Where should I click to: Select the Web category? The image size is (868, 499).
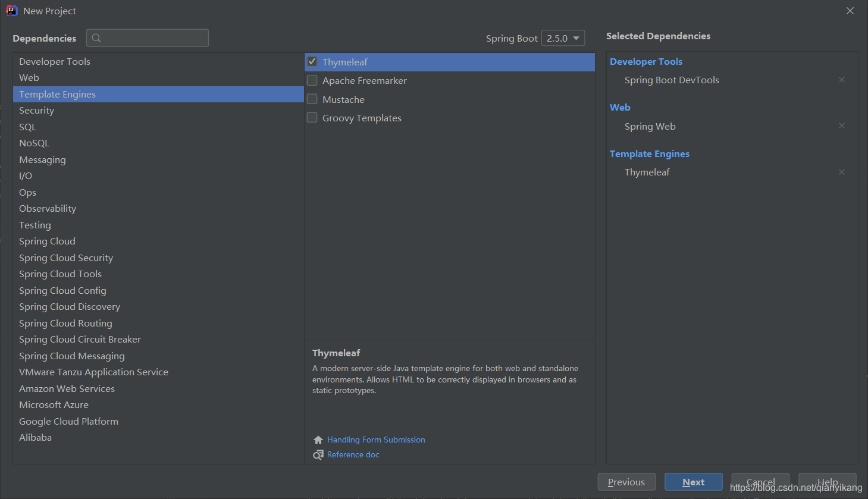click(x=158, y=78)
